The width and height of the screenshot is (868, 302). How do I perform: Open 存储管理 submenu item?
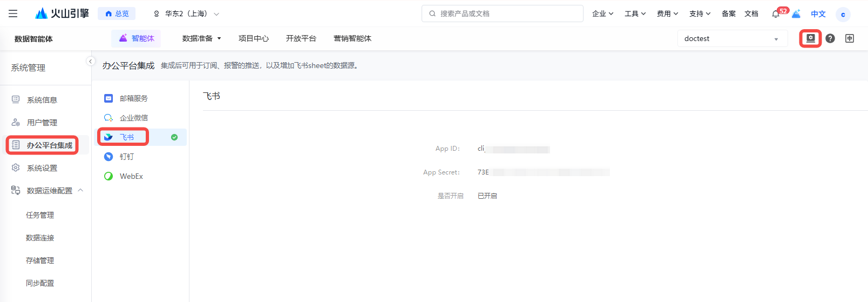coord(40,260)
